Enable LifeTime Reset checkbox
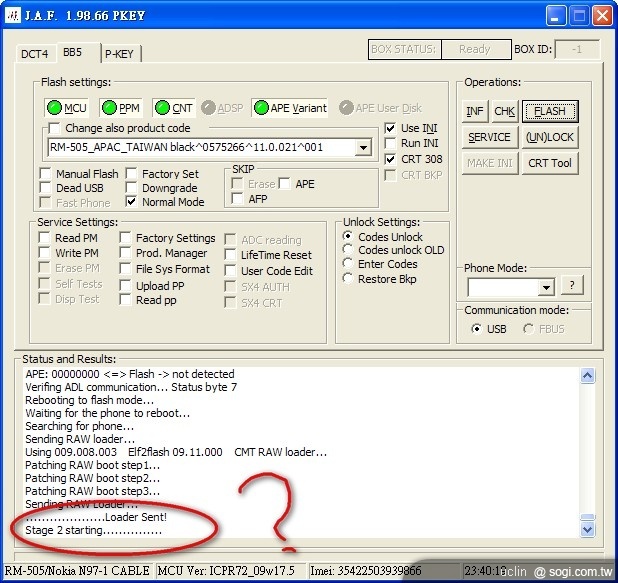618x583 pixels. click(x=230, y=255)
